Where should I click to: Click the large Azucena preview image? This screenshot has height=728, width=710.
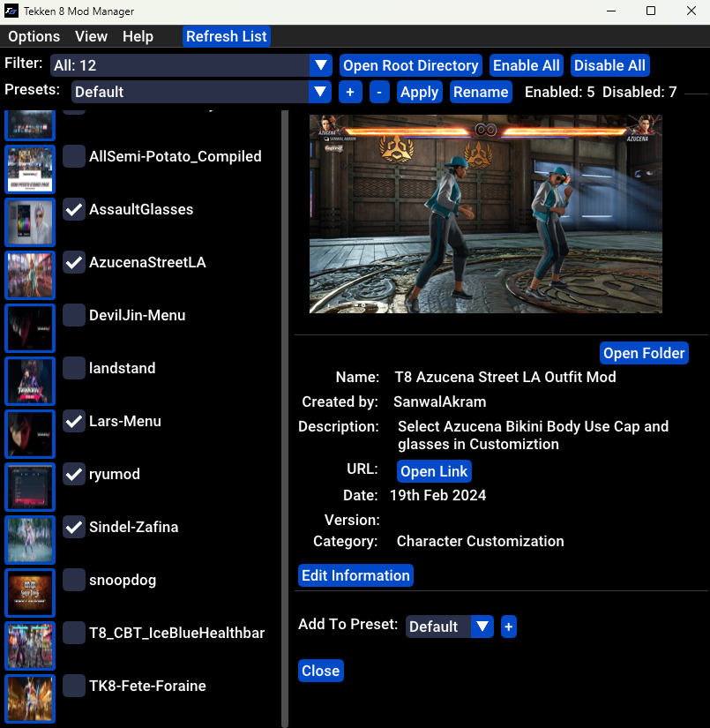(485, 214)
